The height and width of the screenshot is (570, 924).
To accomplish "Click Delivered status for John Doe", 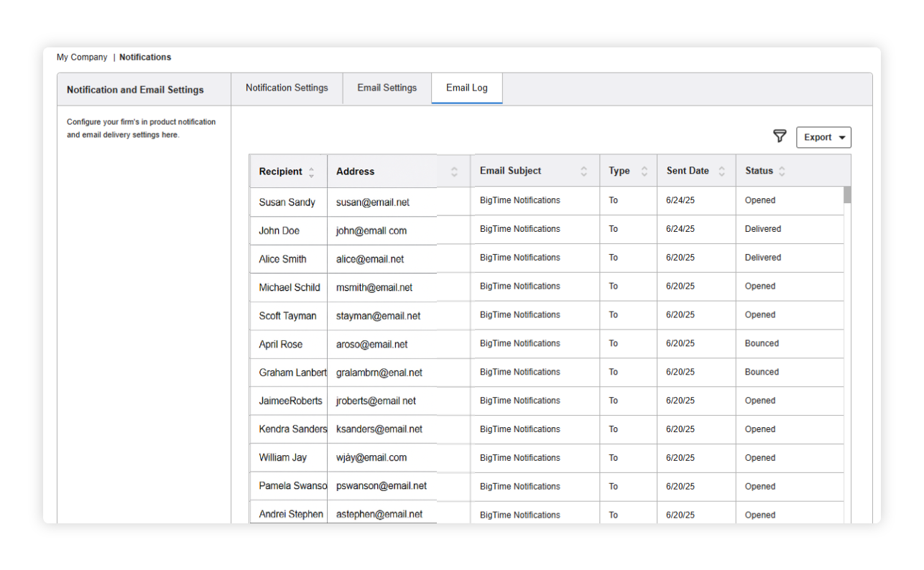I will tap(763, 229).
